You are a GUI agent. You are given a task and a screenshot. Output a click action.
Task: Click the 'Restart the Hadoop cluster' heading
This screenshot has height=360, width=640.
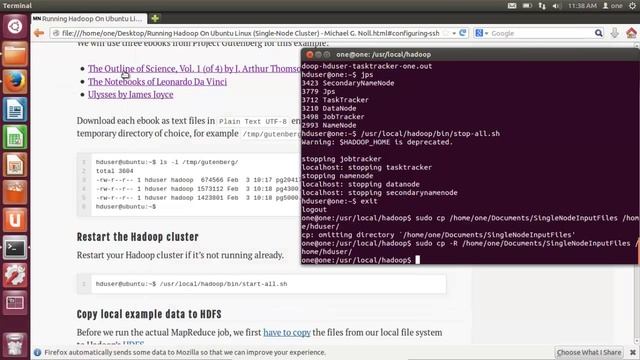point(138,237)
